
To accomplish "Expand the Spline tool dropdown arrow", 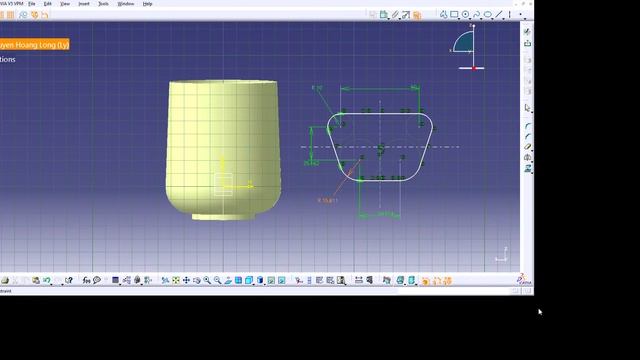I will [481, 18].
